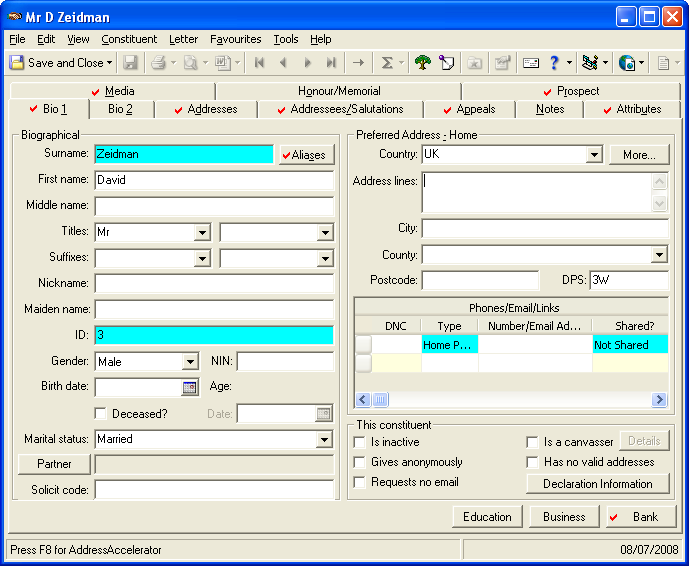Click into the Address lines text area

[x=537, y=192]
